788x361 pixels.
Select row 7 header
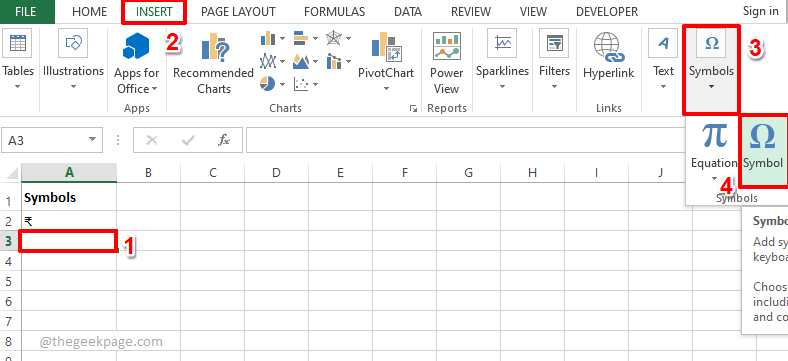[10, 321]
